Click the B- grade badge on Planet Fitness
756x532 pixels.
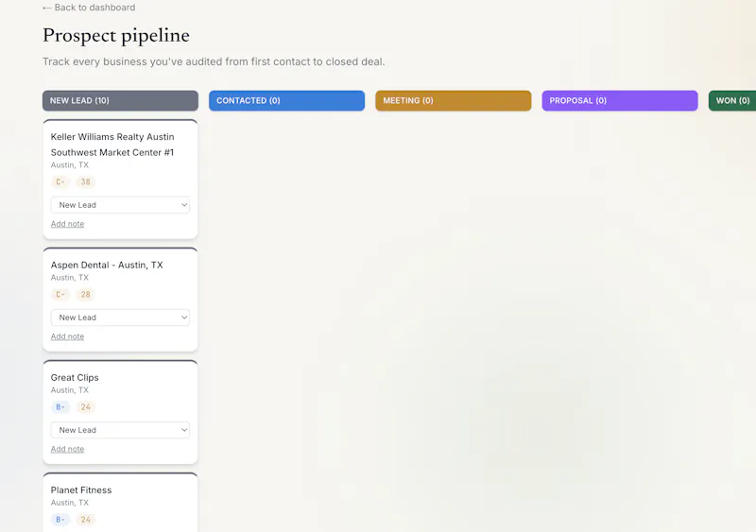pos(60,520)
